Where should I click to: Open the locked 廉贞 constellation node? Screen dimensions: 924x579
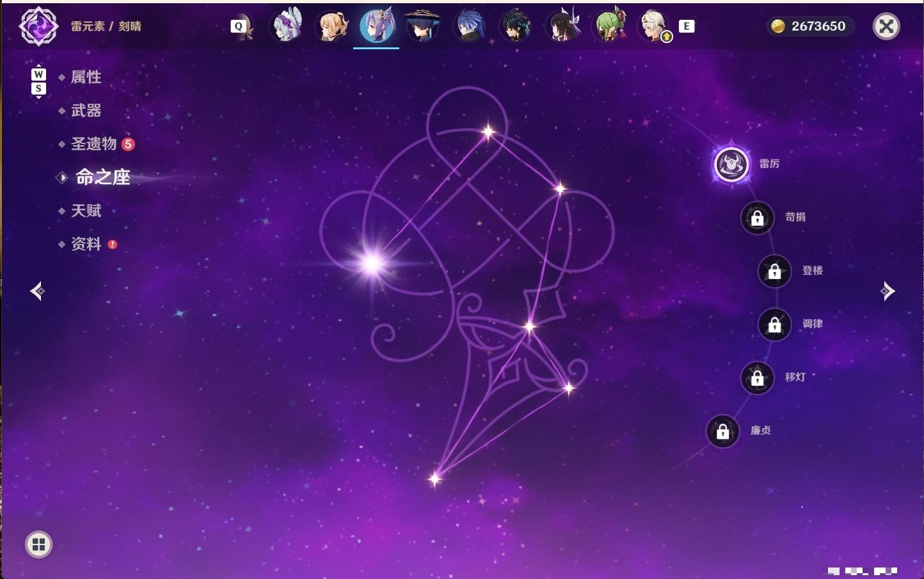(x=722, y=431)
